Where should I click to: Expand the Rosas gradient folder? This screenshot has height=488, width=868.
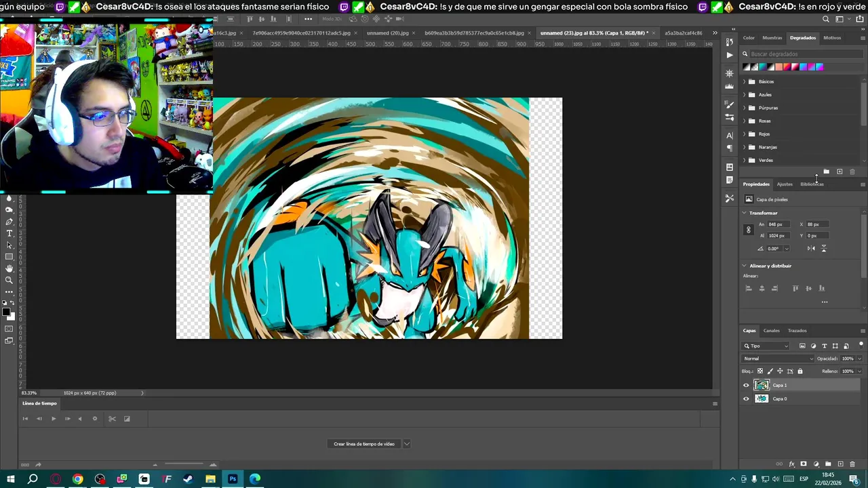(x=745, y=121)
